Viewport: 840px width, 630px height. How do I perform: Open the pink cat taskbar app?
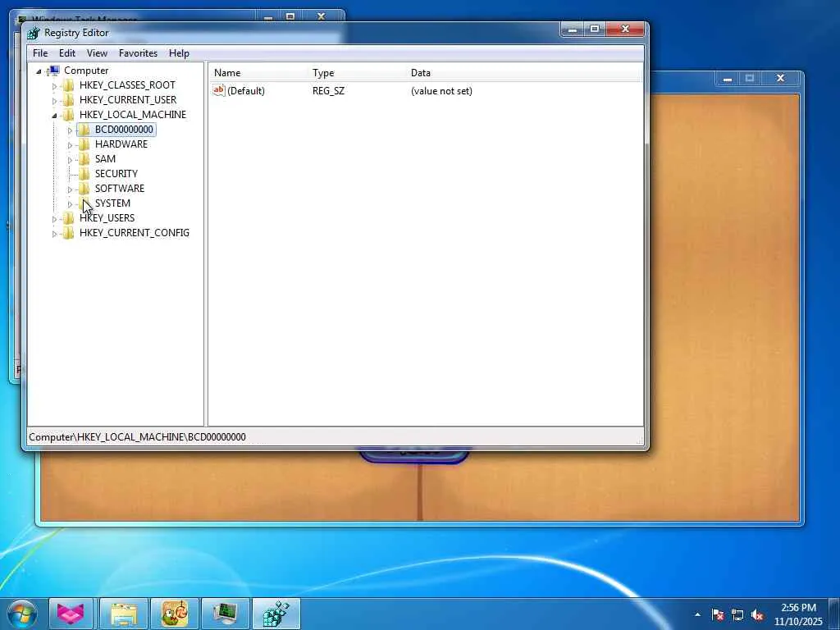71,614
